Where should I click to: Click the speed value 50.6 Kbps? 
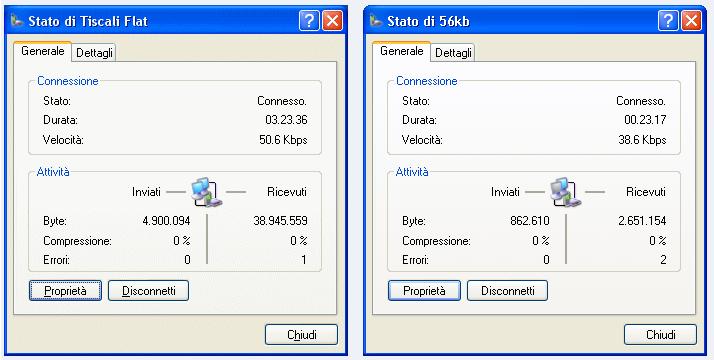[283, 140]
